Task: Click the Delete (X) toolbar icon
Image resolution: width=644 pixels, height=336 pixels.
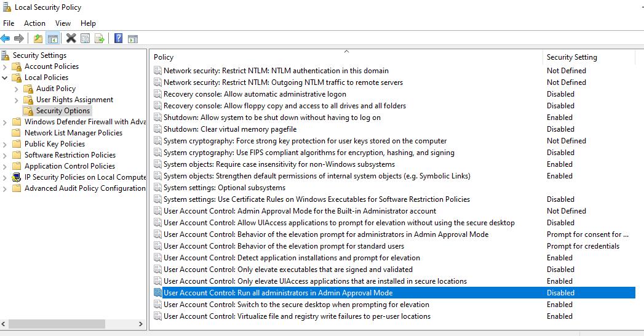Action: click(x=71, y=38)
